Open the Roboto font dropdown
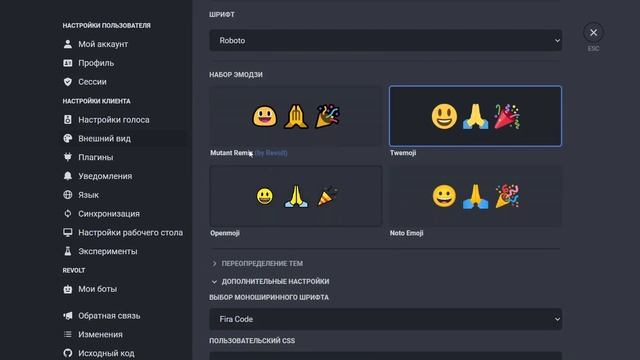 386,40
